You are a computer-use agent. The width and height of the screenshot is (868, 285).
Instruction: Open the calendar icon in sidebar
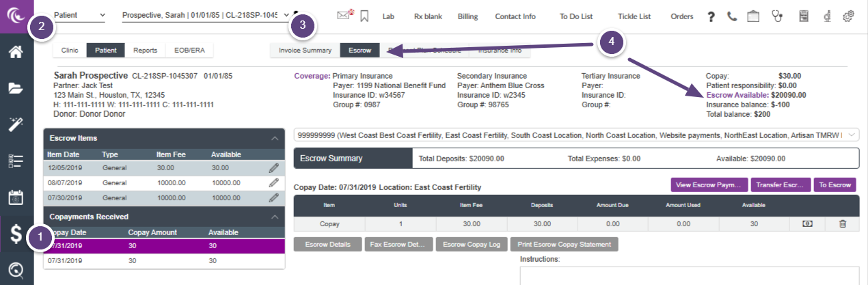[x=16, y=198]
